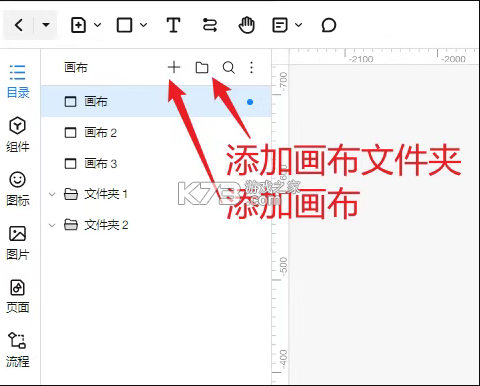480x386 pixels.
Task: Select the 文件夹 2 folder row
Action: coord(156,225)
